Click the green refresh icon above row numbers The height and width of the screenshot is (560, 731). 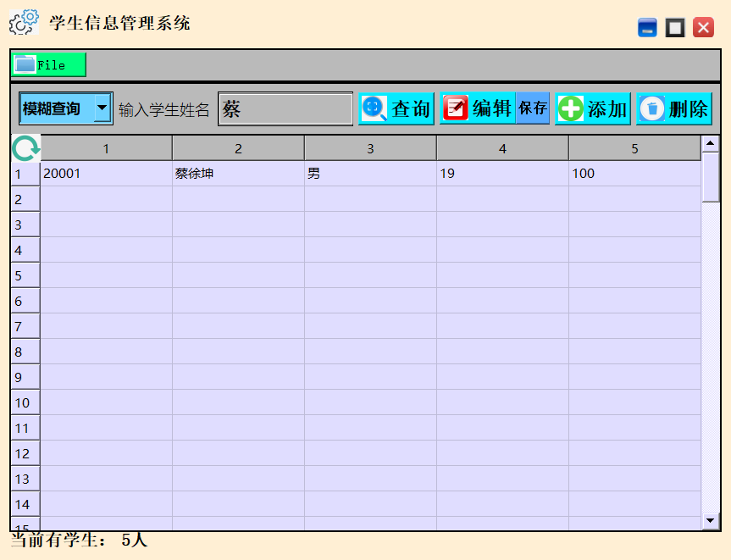[x=24, y=147]
